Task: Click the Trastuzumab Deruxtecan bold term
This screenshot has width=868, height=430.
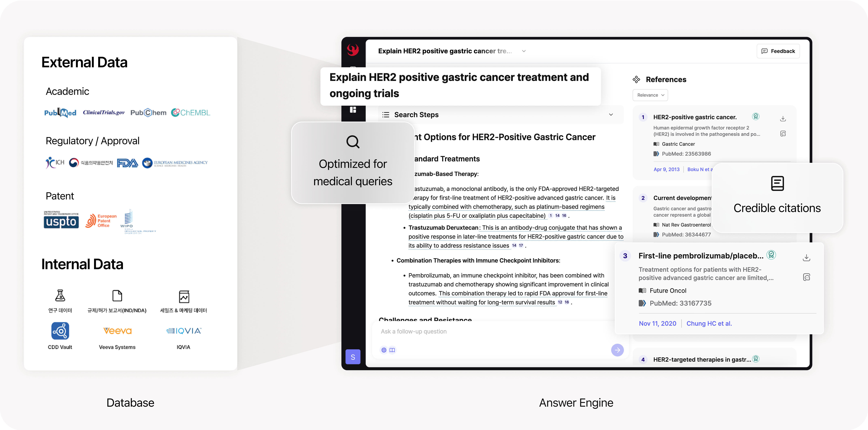Action: [443, 228]
